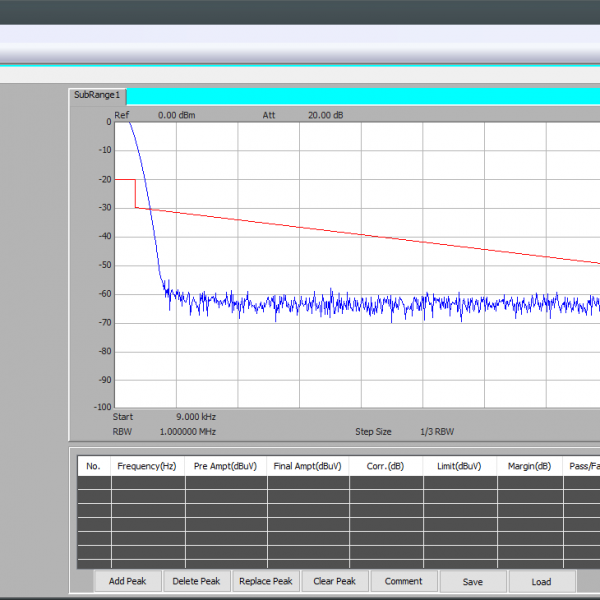Click Replace Peak in the peak table

(266, 581)
